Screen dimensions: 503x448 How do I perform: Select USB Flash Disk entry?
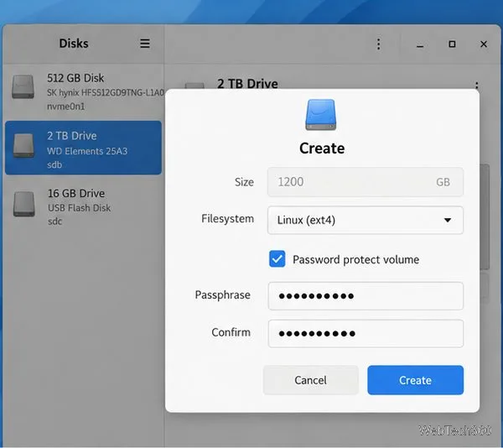[83, 206]
